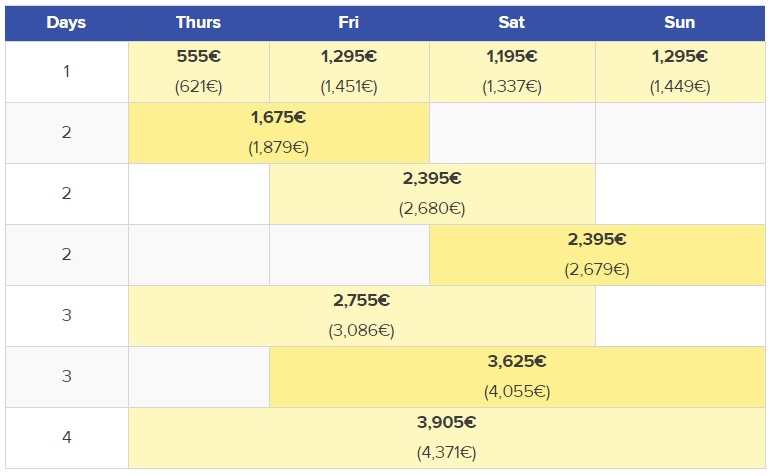Pick the 3,905€ four-day price

446,423
